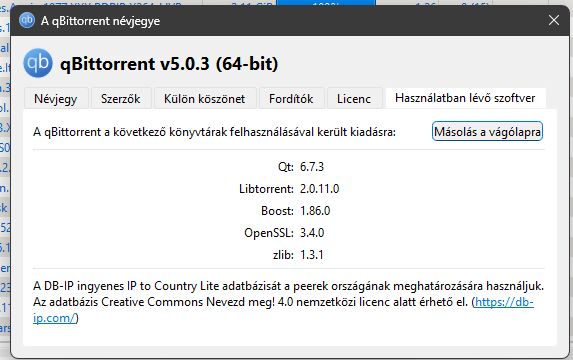Screen dimensions: 573x360
Task: Click the Boost version 1.86.0
Action: [x=315, y=211]
